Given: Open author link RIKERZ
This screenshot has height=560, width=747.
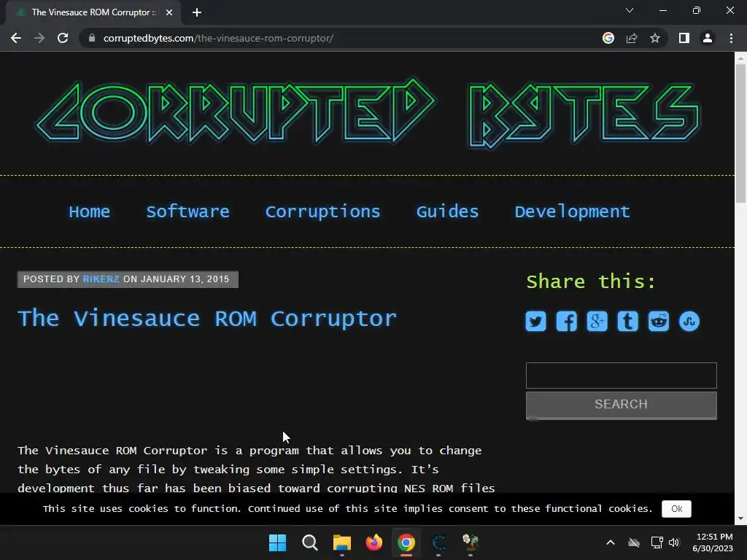Looking at the screenshot, I should [101, 279].
